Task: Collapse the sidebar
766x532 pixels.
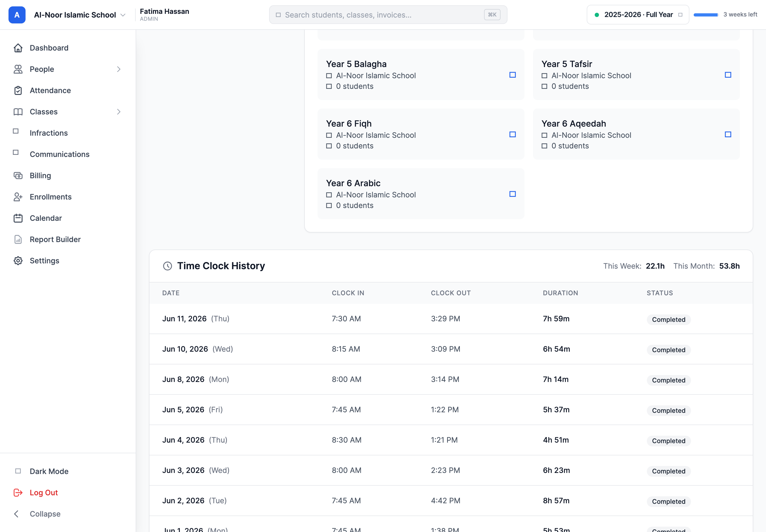Action: coord(37,514)
